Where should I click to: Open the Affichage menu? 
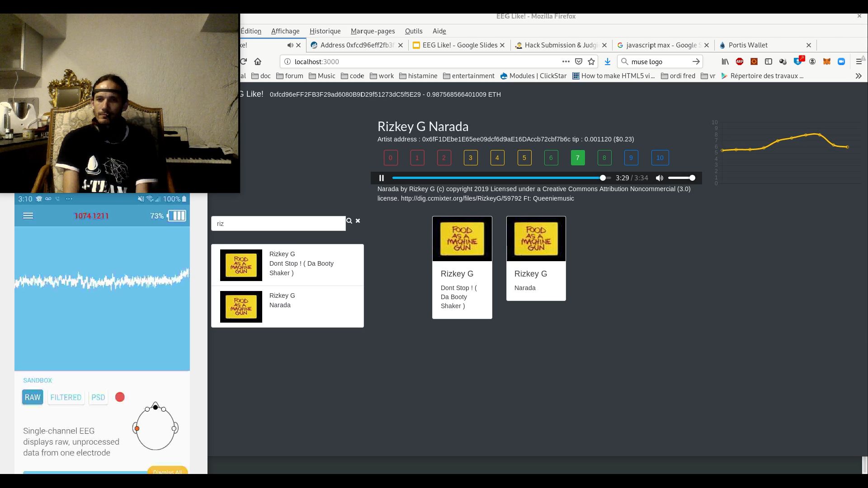tap(285, 31)
